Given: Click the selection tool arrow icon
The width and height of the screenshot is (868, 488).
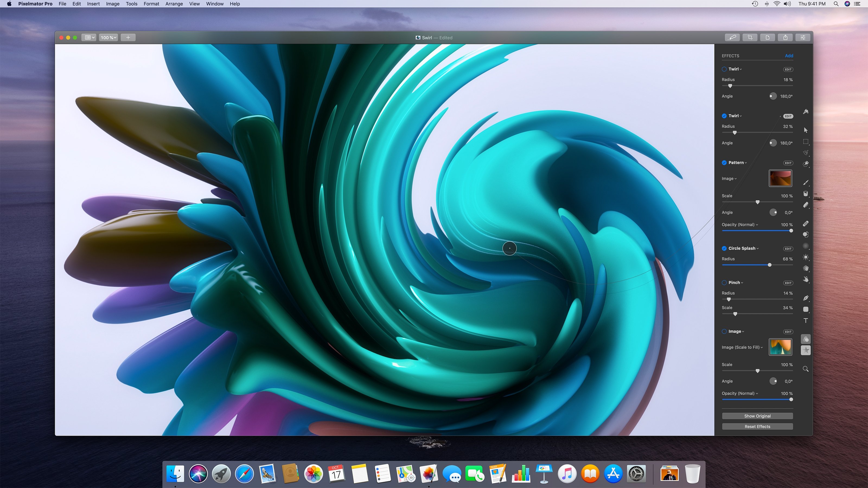Looking at the screenshot, I should click(806, 129).
